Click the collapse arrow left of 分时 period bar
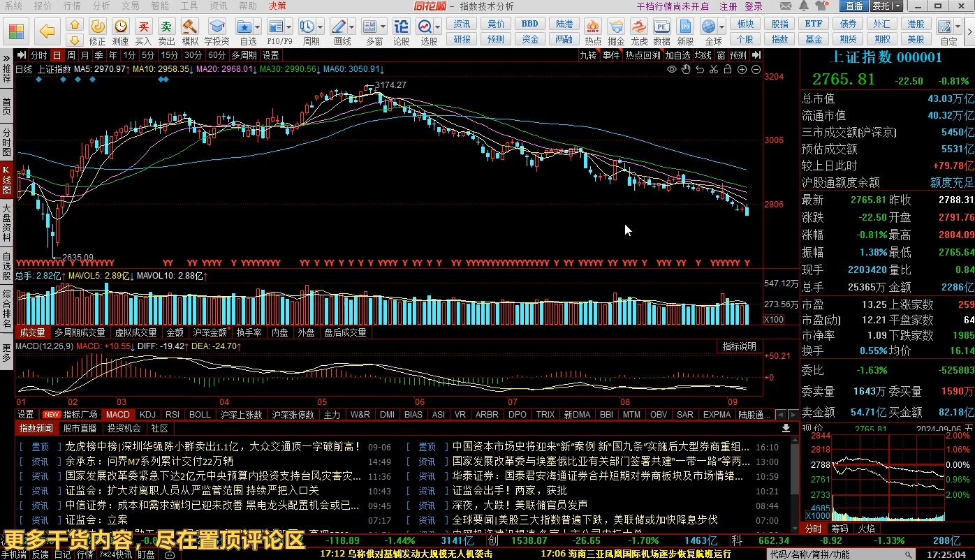Screen dimensions: 975x560 [x=22, y=55]
